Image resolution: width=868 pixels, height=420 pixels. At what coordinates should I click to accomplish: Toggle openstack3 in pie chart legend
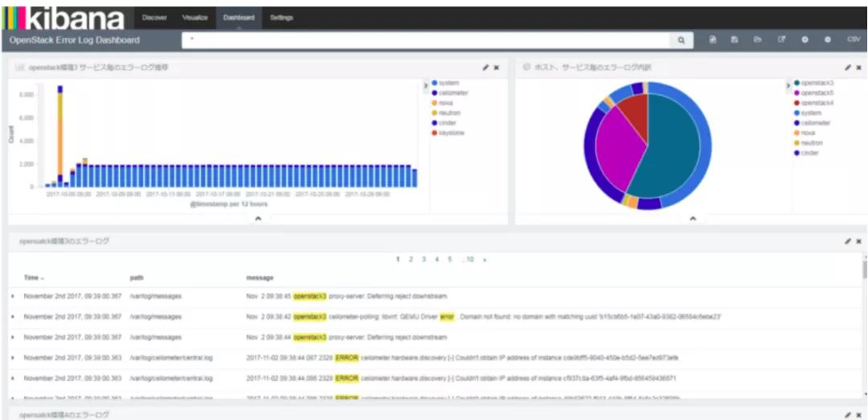click(813, 83)
